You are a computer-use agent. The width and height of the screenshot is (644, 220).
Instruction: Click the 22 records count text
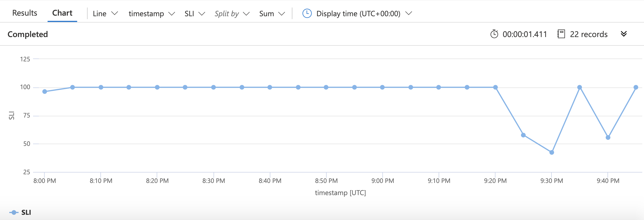click(589, 34)
